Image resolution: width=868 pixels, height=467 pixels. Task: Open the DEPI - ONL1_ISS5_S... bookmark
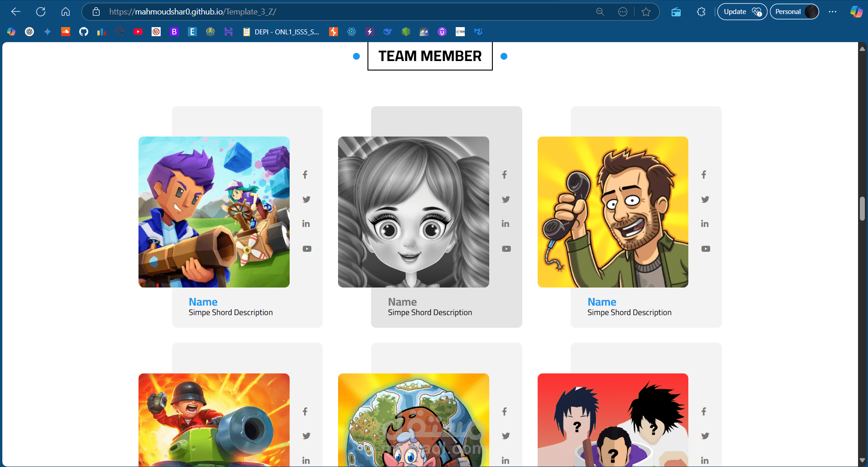tap(281, 32)
